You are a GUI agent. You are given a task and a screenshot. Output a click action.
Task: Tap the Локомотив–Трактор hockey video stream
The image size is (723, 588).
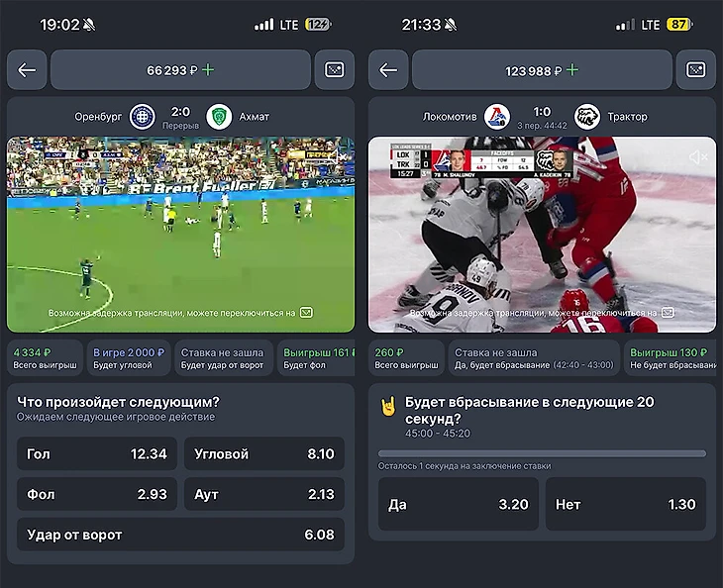543,234
